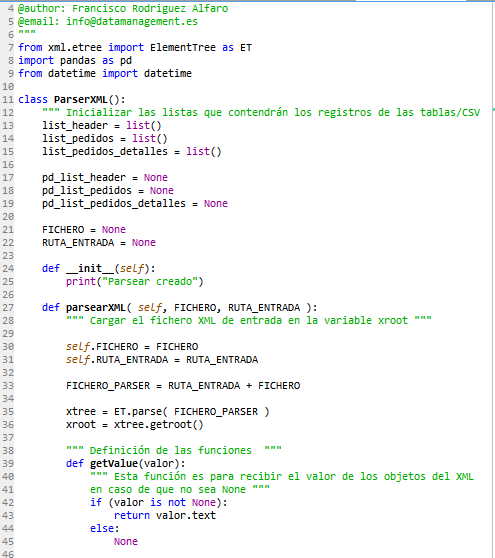
Task: Click the 'getValue' function name
Action: click(114, 464)
